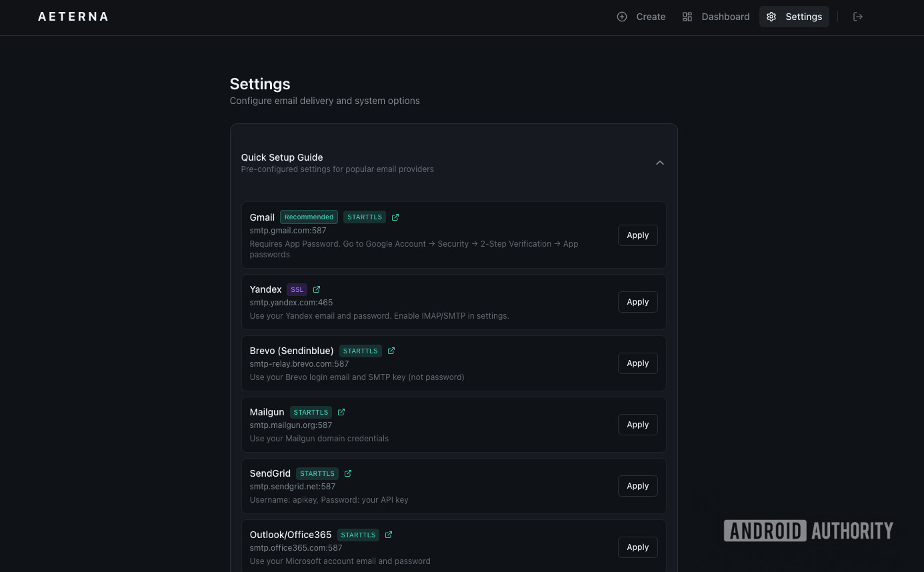Screen dimensions: 924x572
Task: Click the Quick Setup Guide heading
Action: [x=282, y=157]
